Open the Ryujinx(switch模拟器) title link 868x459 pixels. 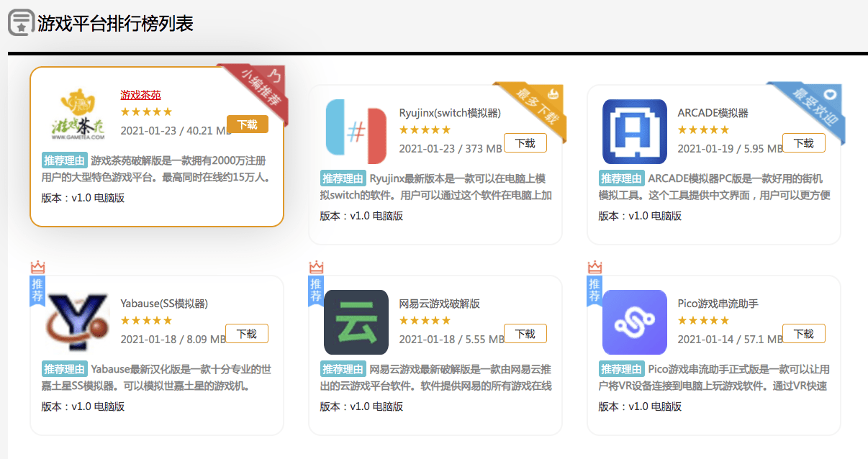tap(450, 113)
